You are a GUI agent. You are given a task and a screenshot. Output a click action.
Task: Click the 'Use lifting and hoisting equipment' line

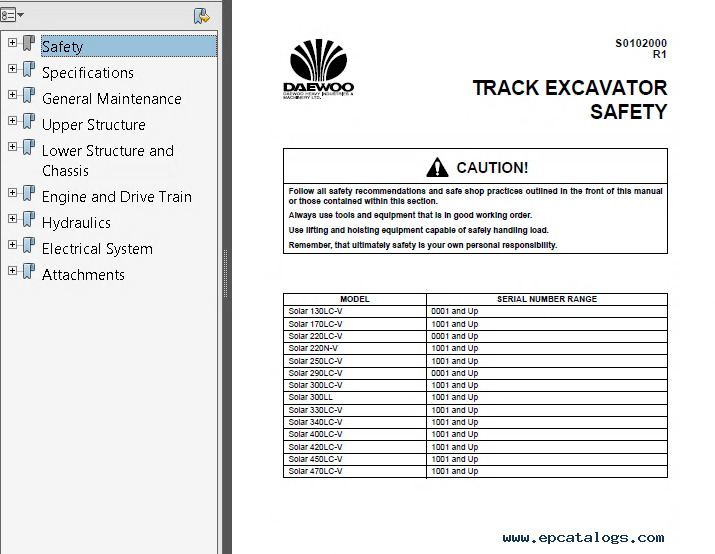(x=418, y=230)
